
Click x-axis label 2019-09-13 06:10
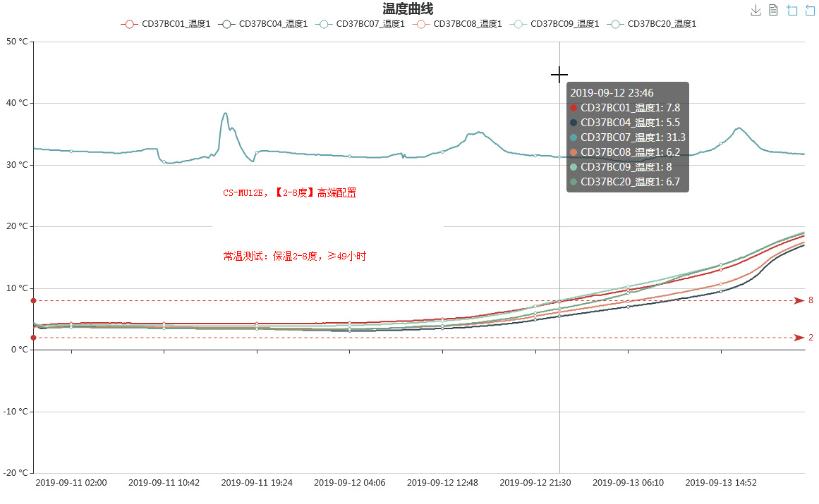click(628, 483)
